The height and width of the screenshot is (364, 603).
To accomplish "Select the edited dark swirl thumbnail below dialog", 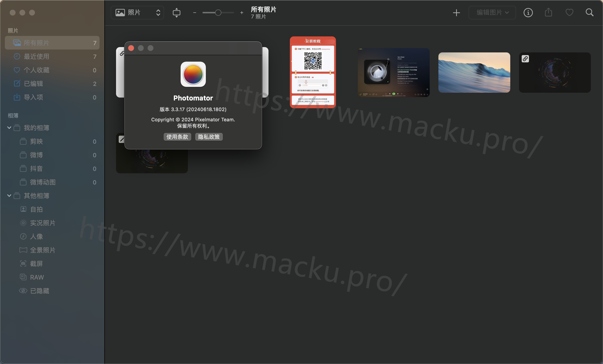I will [x=152, y=161].
